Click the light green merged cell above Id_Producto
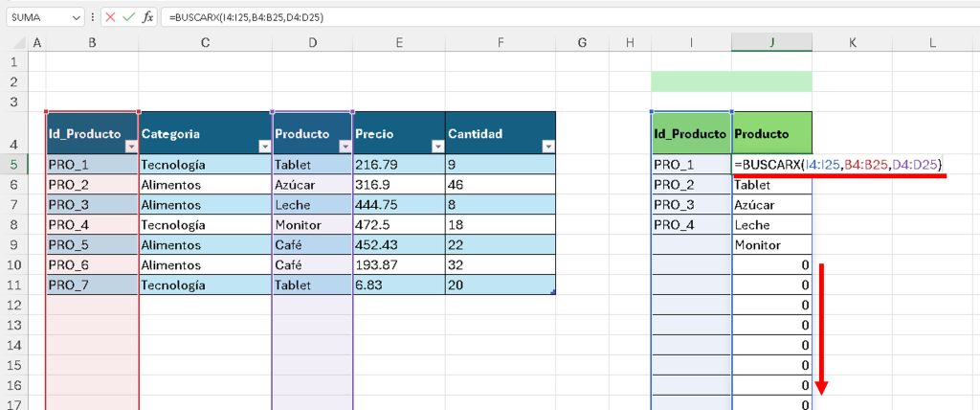The width and height of the screenshot is (980, 410). click(x=730, y=81)
